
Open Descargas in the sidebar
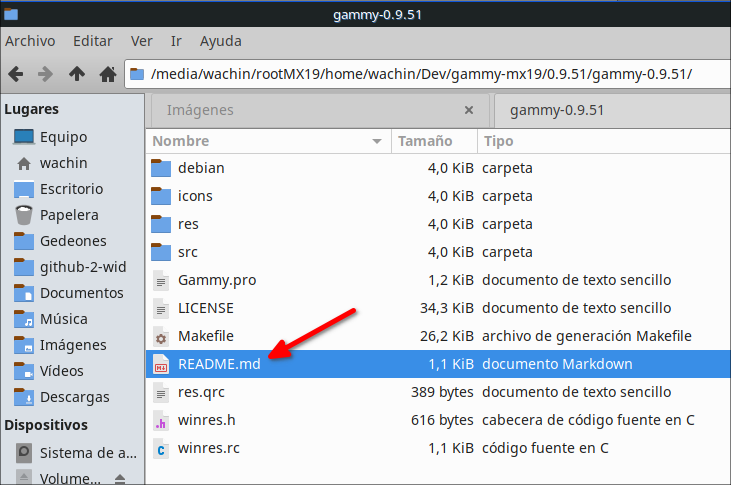point(72,397)
